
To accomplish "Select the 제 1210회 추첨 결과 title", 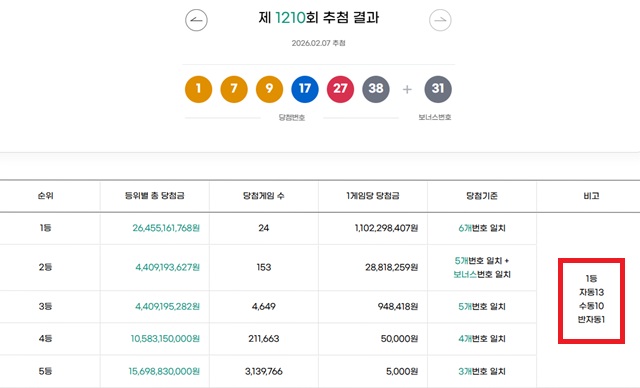I will pos(319,18).
